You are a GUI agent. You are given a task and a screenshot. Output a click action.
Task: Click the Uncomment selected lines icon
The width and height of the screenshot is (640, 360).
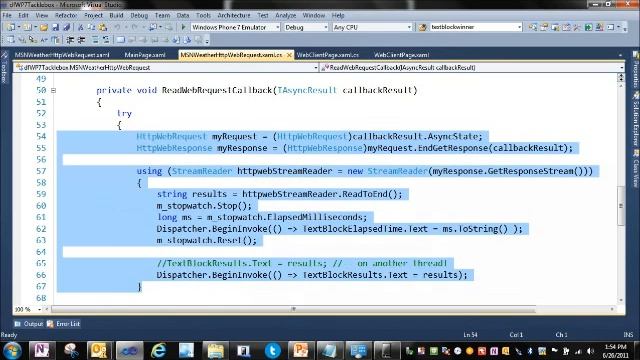[106, 40]
